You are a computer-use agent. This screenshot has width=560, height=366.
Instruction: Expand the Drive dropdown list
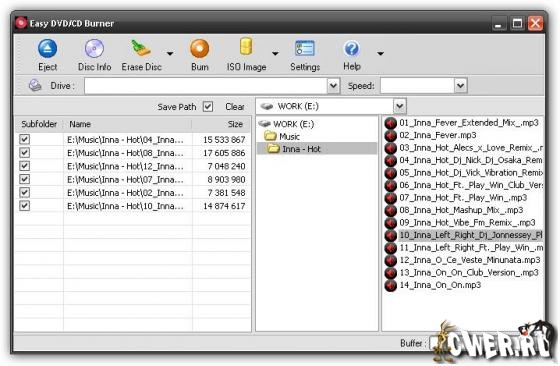pyautogui.click(x=333, y=86)
